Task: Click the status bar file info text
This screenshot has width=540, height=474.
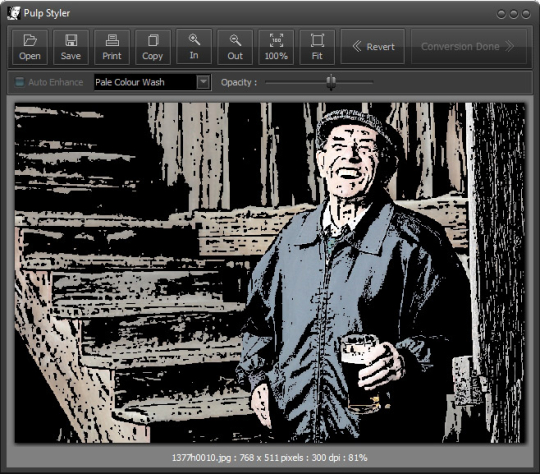Action: pos(270,457)
